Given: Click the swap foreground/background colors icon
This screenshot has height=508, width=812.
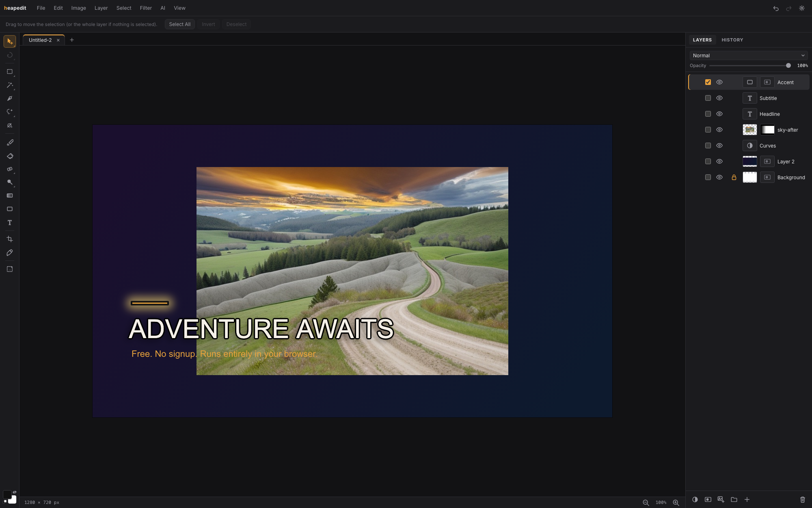Looking at the screenshot, I should click(x=15, y=492).
